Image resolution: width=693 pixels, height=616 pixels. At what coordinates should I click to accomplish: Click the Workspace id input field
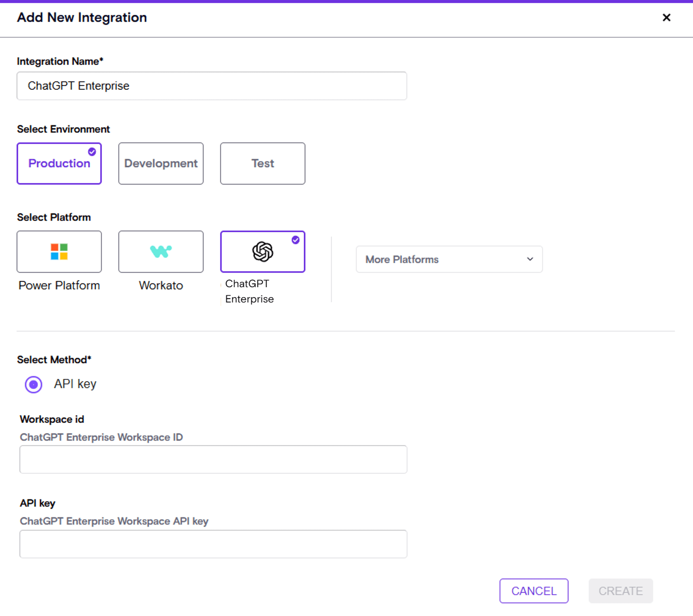pos(213,459)
